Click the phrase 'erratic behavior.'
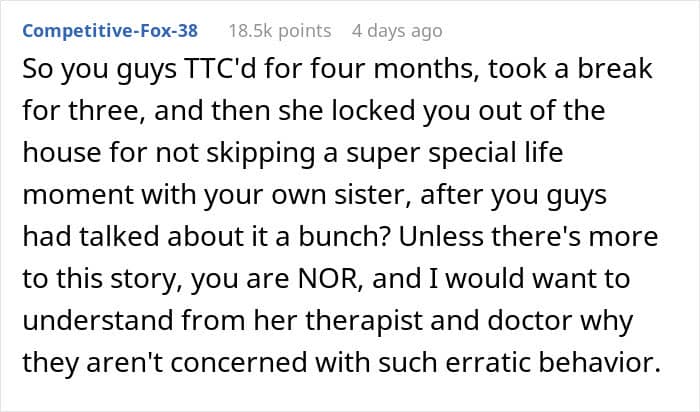Image resolution: width=700 pixels, height=412 pixels. click(x=553, y=362)
